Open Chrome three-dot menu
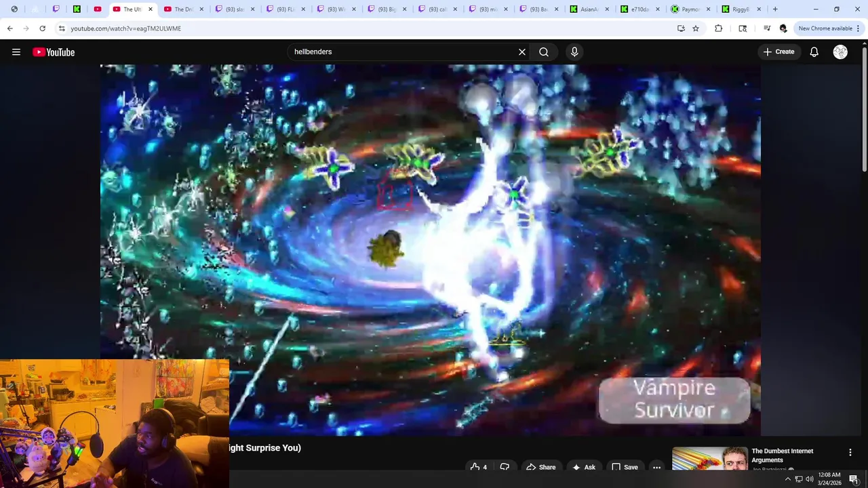Image resolution: width=868 pixels, height=488 pixels. pos(859,28)
